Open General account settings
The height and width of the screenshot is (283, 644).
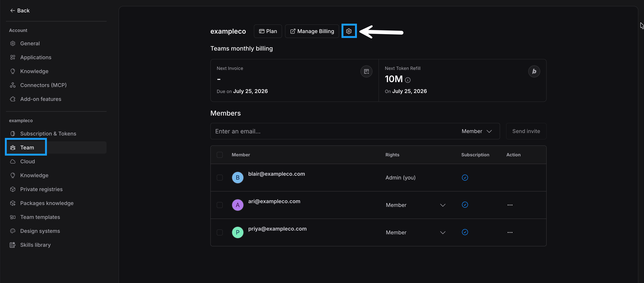56,43
